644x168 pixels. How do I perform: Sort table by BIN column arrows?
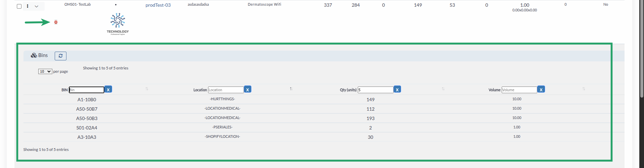pos(147,89)
